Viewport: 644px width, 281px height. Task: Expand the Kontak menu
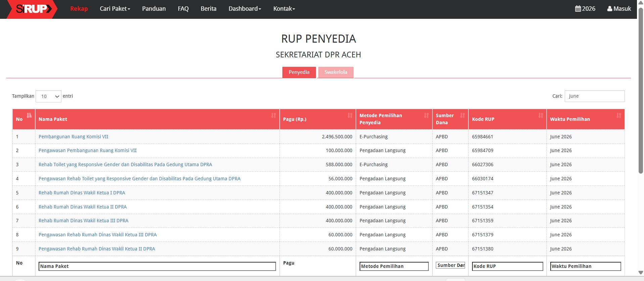tap(284, 9)
